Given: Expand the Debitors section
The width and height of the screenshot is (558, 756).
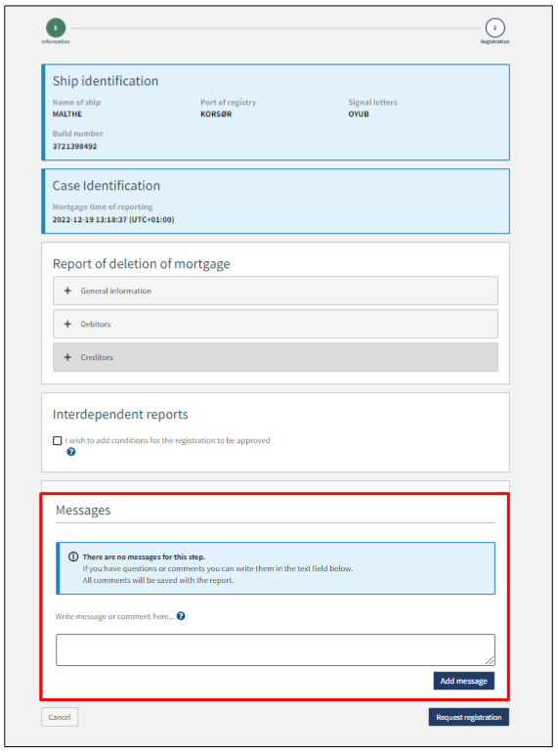Looking at the screenshot, I should [x=276, y=324].
